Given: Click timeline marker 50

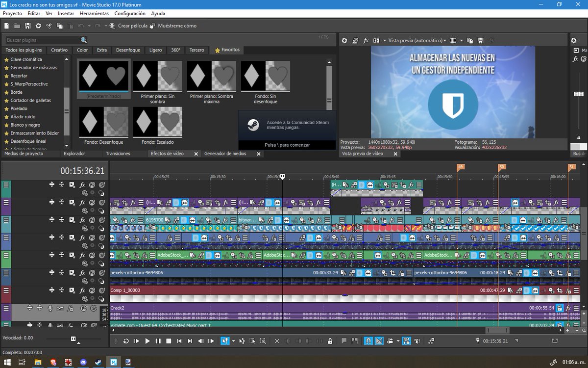Looking at the screenshot, I should click(502, 167).
